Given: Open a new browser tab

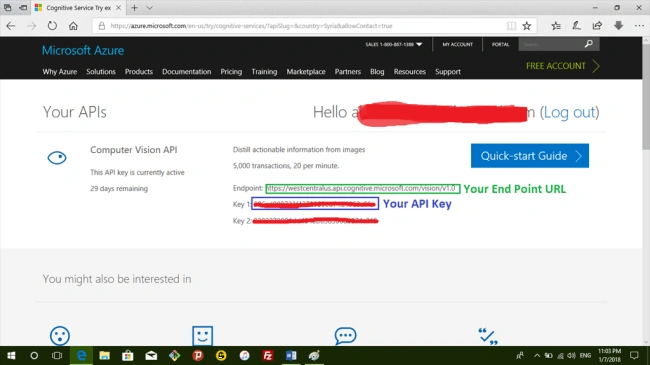Looking at the screenshot, I should point(134,7).
